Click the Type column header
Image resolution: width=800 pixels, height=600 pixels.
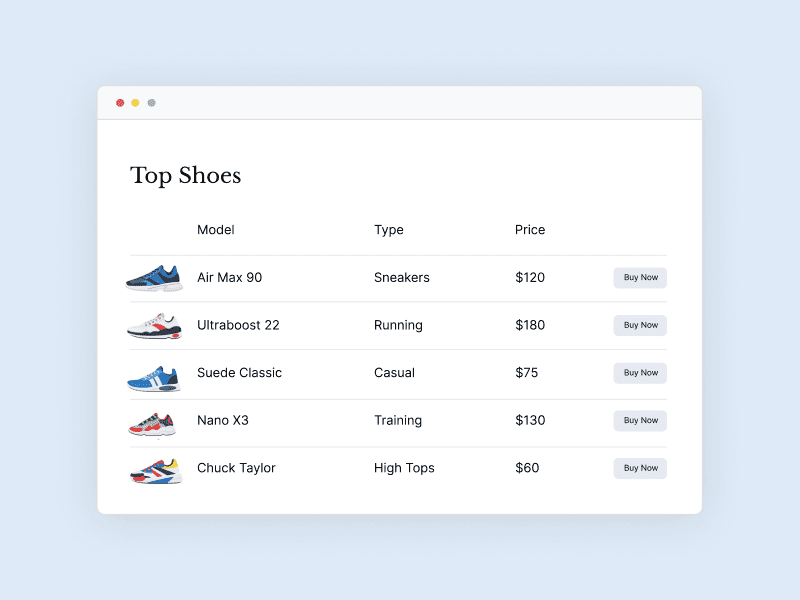tap(388, 230)
